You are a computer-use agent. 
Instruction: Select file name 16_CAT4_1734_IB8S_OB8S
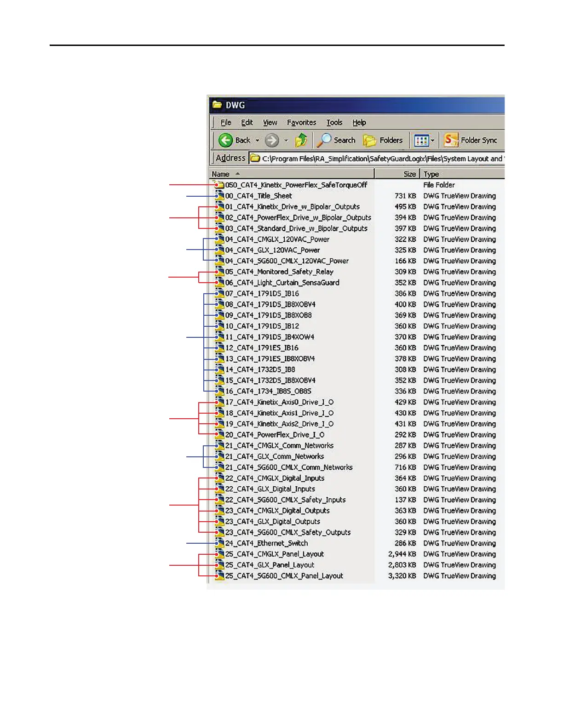268,392
